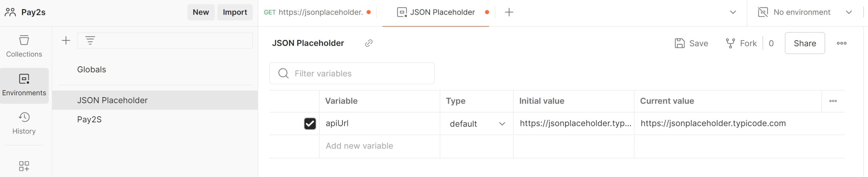Click the Filter variables search field

(x=352, y=73)
